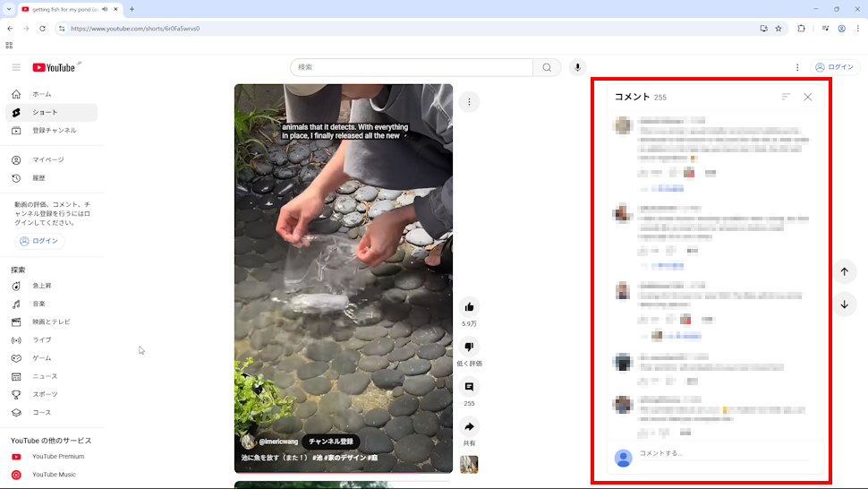Open the video three-dot options menu
The width and height of the screenshot is (868, 489).
[469, 102]
